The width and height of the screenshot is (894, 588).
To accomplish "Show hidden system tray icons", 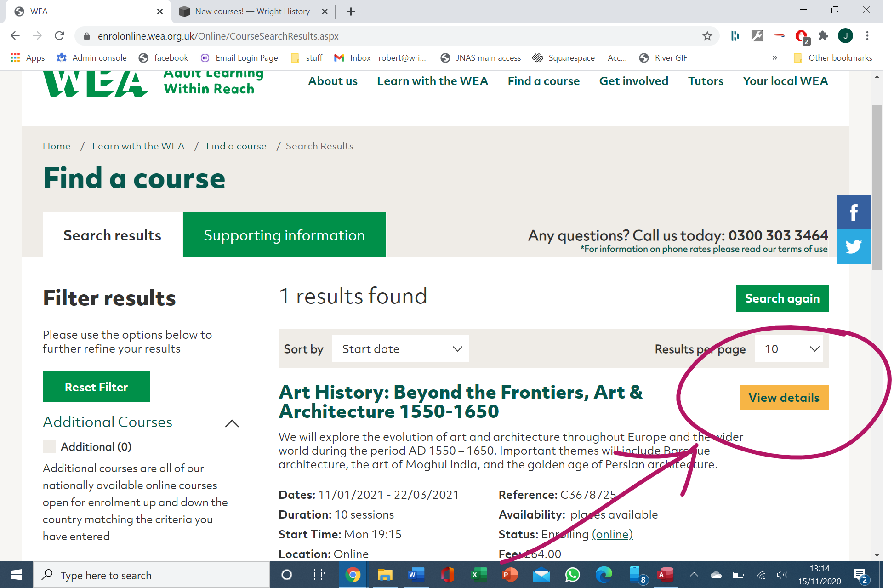I will (x=694, y=575).
